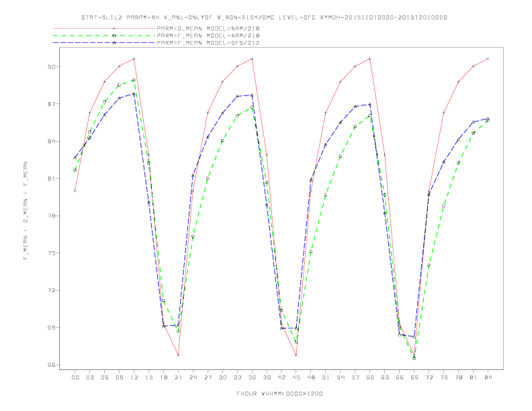The height and width of the screenshot is (411, 532).
Task: Click x-axis forecast hour label 36
Action: [x=252, y=377]
